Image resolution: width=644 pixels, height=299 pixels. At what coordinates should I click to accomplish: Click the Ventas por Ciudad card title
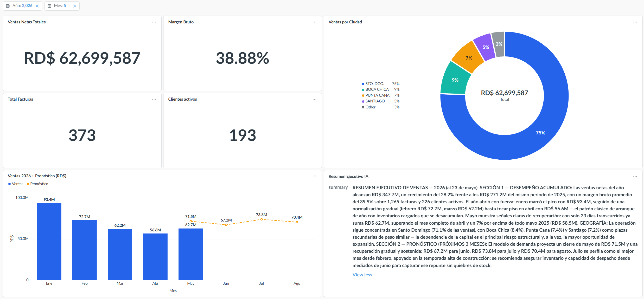click(345, 22)
